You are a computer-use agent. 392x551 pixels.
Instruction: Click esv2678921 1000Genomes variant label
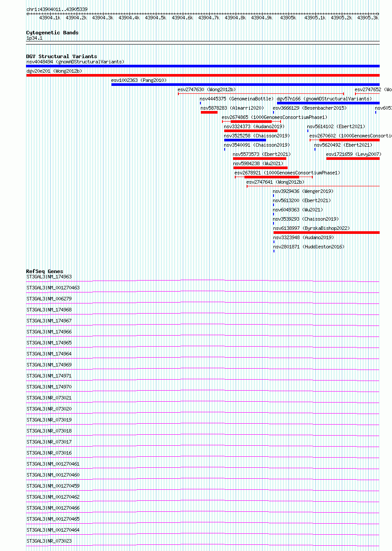(287, 173)
